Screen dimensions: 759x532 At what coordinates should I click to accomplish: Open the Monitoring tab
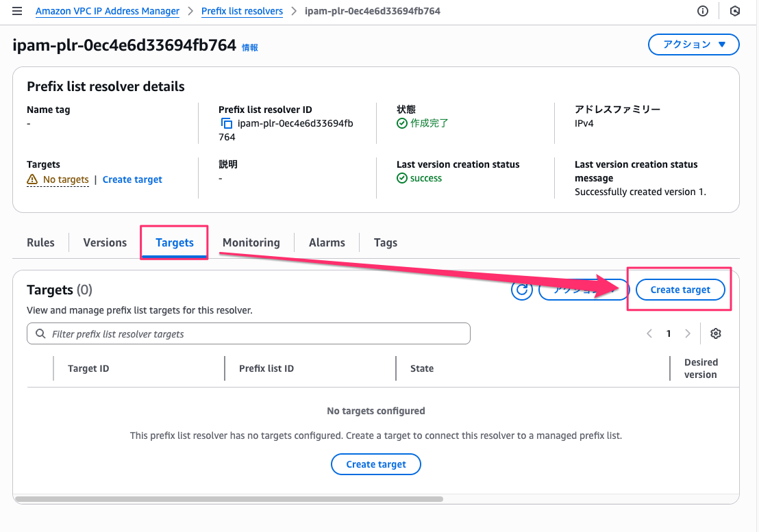[251, 242]
